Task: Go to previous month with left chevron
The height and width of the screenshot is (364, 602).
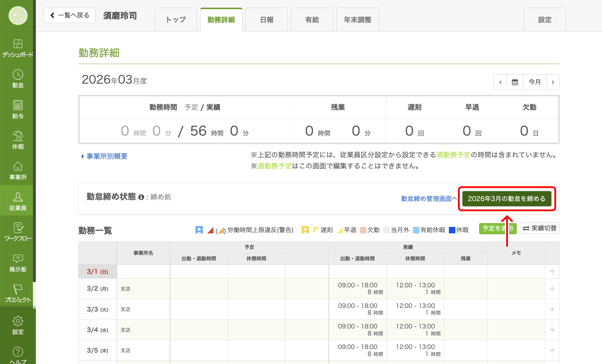Action: pyautogui.click(x=500, y=82)
